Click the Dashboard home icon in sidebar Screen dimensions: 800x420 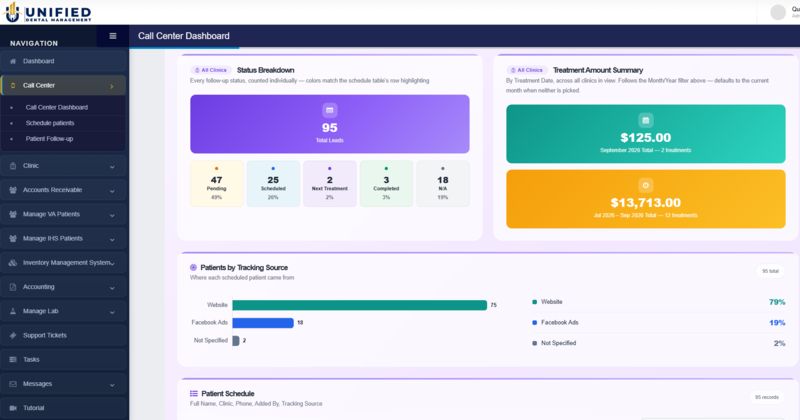(x=13, y=61)
